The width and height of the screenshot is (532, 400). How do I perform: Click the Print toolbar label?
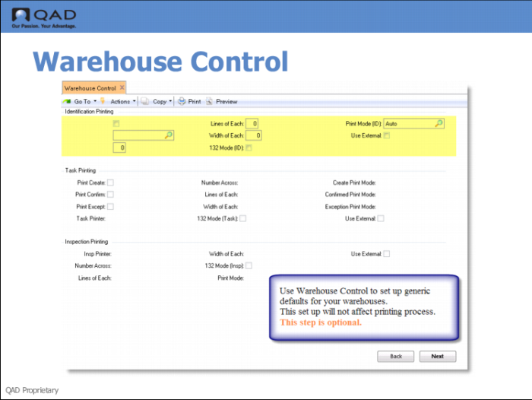pyautogui.click(x=195, y=102)
